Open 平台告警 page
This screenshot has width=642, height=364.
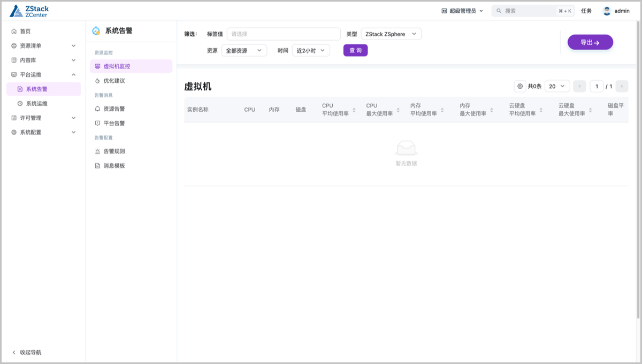pos(131,123)
